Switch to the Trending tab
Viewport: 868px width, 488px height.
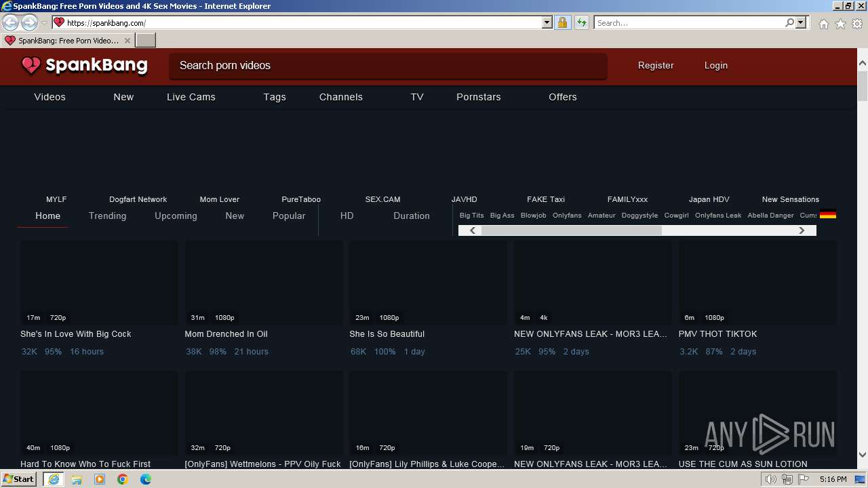coord(107,216)
